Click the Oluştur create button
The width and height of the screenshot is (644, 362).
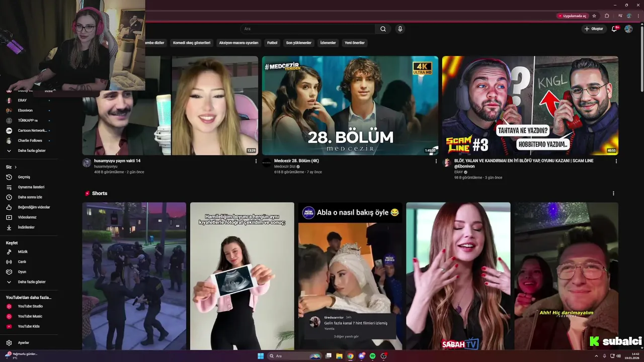point(593,29)
